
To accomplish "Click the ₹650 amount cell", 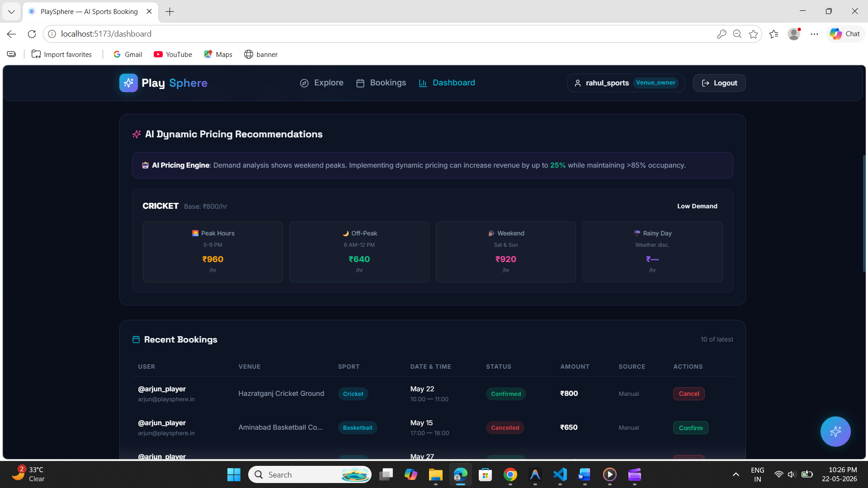I will pyautogui.click(x=569, y=427).
